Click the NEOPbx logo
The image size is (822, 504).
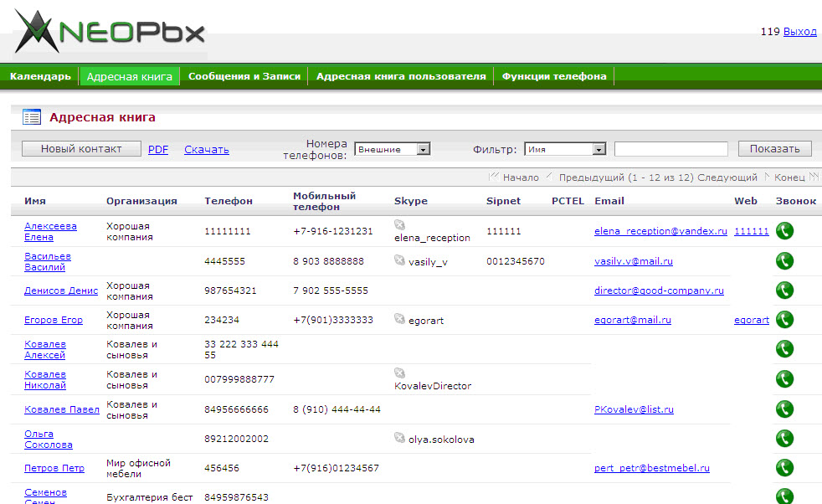click(x=110, y=32)
